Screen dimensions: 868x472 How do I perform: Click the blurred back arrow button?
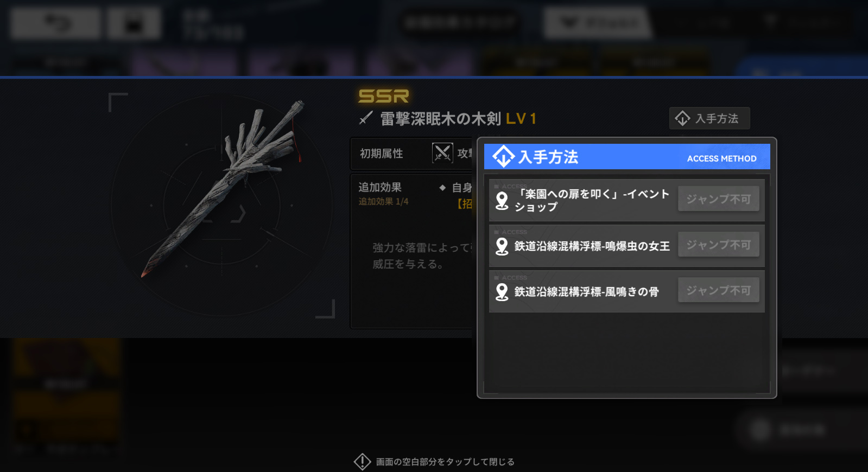tap(55, 23)
